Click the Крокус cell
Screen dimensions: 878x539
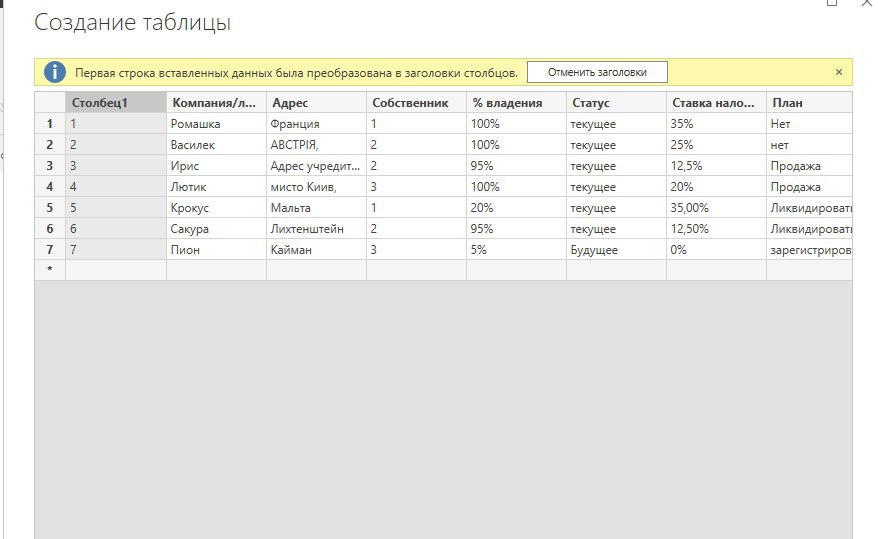pos(216,208)
